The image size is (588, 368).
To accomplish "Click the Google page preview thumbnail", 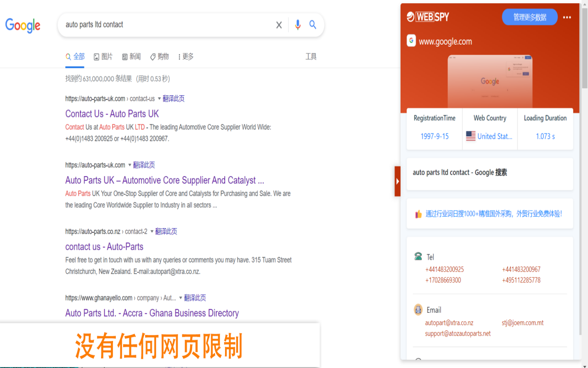I will [x=490, y=81].
